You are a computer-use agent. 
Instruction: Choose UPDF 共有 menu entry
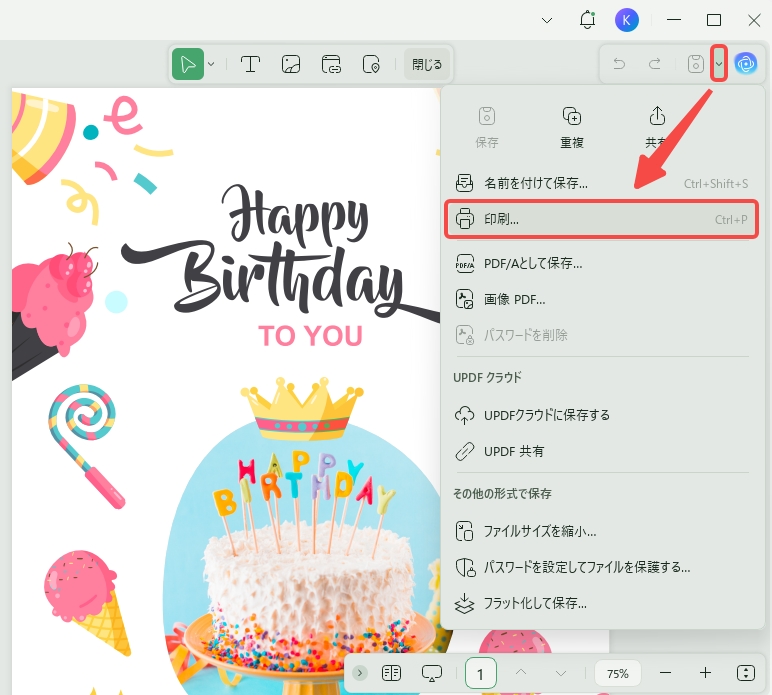coord(601,451)
